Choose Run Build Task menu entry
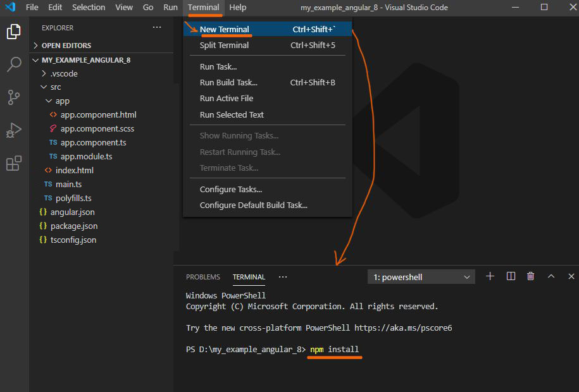This screenshot has height=392, width=579. point(228,82)
